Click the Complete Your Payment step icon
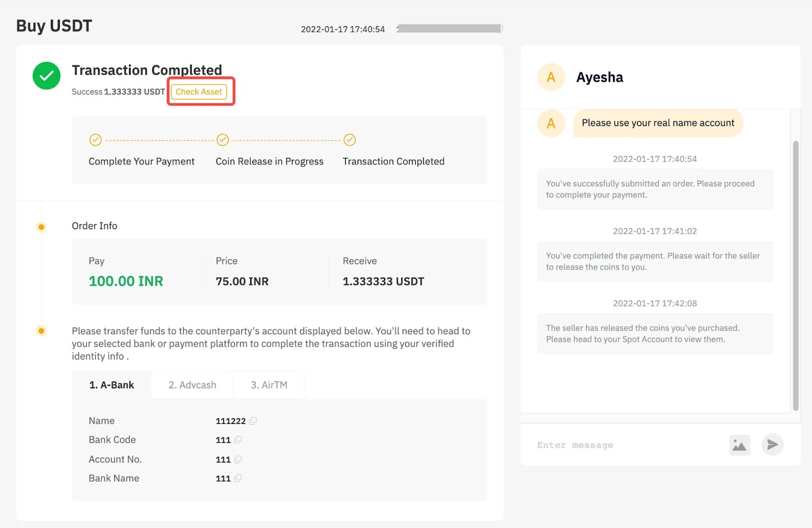 click(95, 140)
